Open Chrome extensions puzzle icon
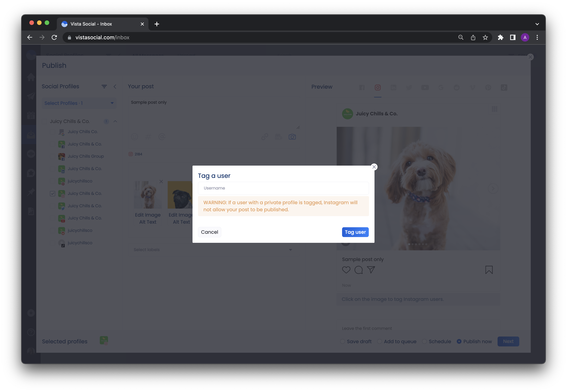 [500, 37]
